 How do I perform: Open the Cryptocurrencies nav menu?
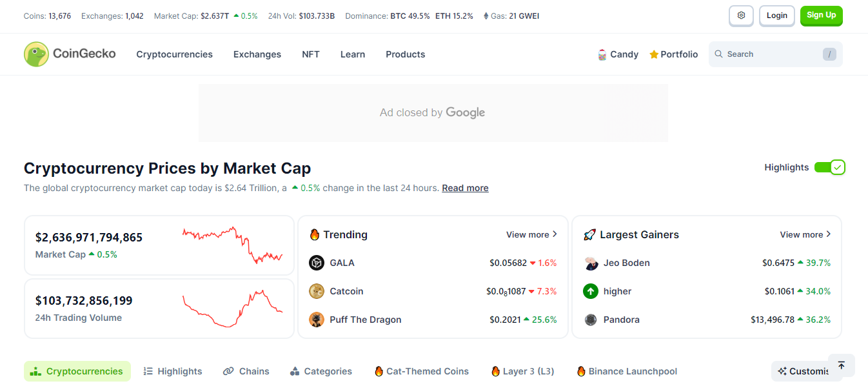(x=174, y=54)
